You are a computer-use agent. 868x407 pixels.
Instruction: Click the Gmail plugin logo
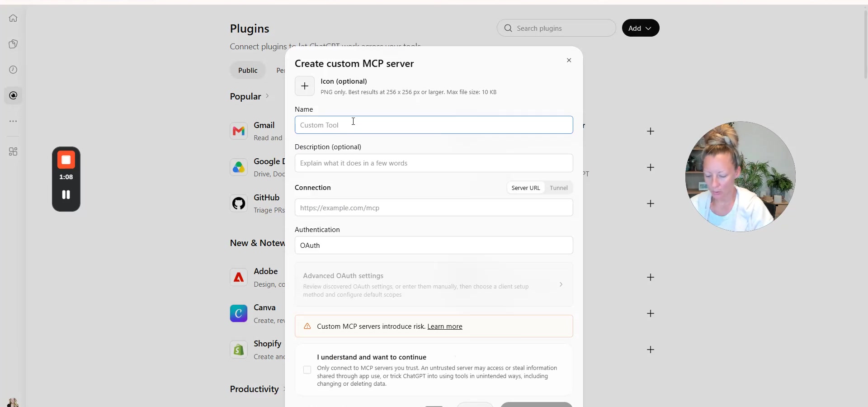tap(239, 131)
